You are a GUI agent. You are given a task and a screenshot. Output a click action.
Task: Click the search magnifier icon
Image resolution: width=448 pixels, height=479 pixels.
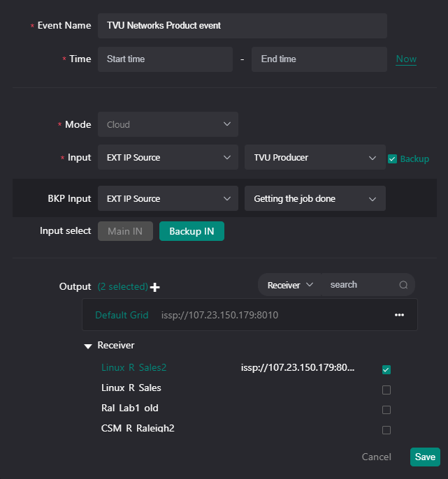pyautogui.click(x=403, y=285)
